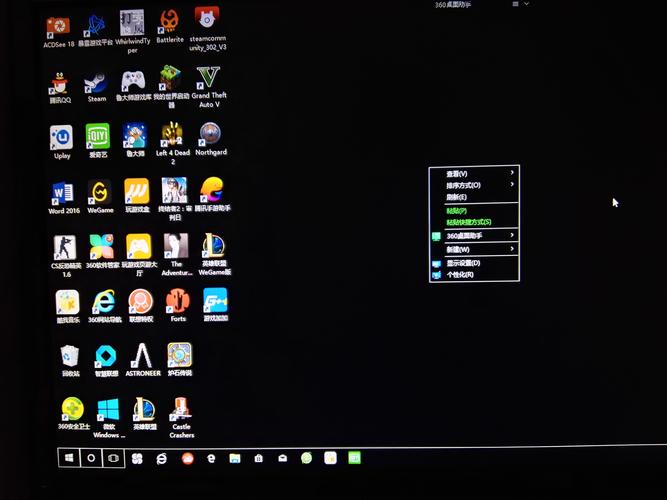The width and height of the screenshot is (667, 500).
Task: Launch the 360安全卫士 shortcut
Action: (73, 413)
